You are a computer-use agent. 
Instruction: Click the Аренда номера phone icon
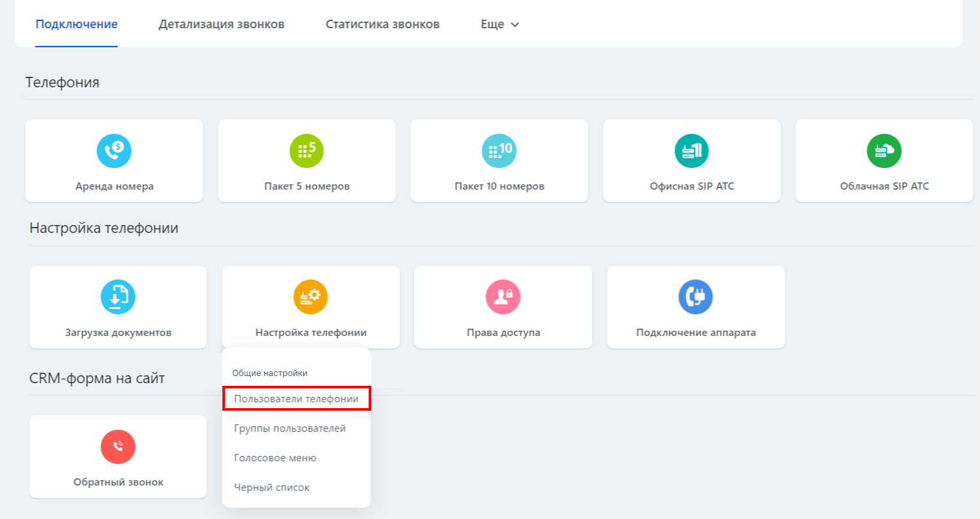tap(114, 151)
